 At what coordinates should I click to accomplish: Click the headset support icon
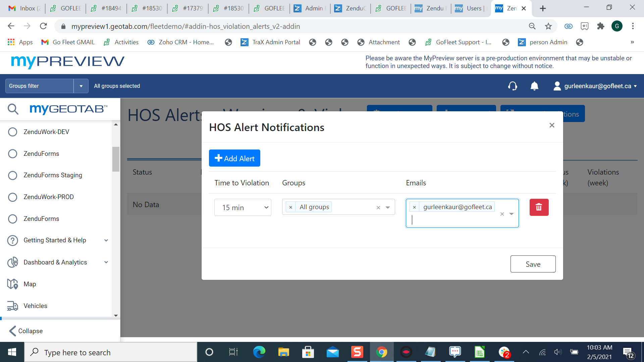(512, 86)
